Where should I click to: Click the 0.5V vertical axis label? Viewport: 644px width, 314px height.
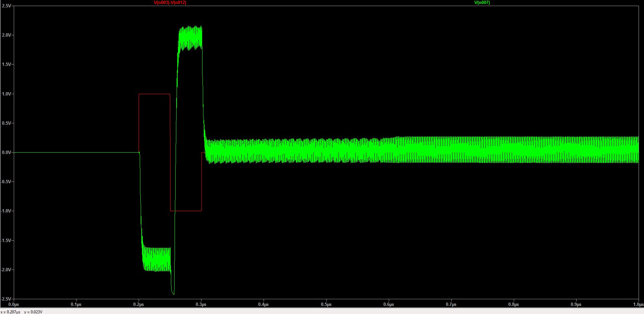[6, 123]
